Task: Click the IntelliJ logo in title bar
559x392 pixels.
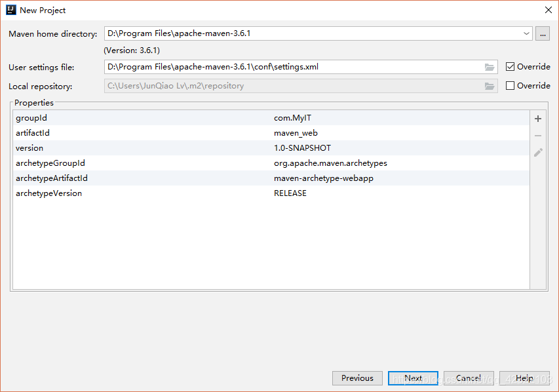Action: [11, 10]
